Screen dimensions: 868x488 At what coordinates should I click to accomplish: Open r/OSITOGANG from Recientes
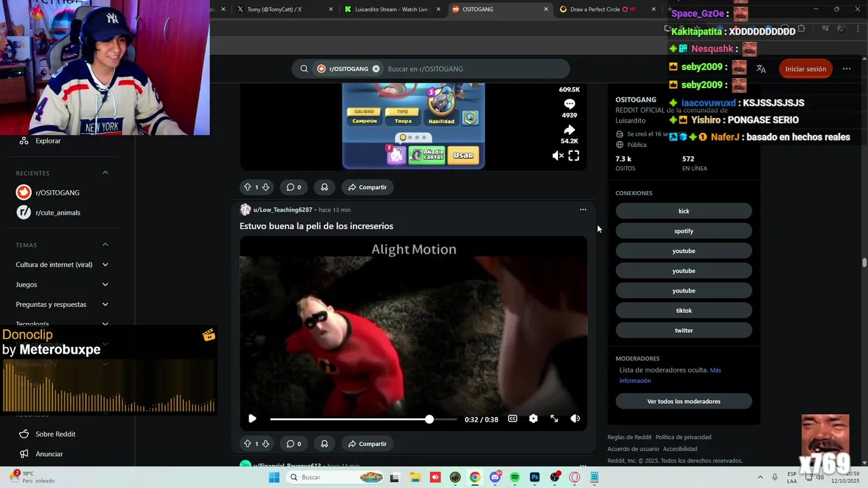click(58, 192)
